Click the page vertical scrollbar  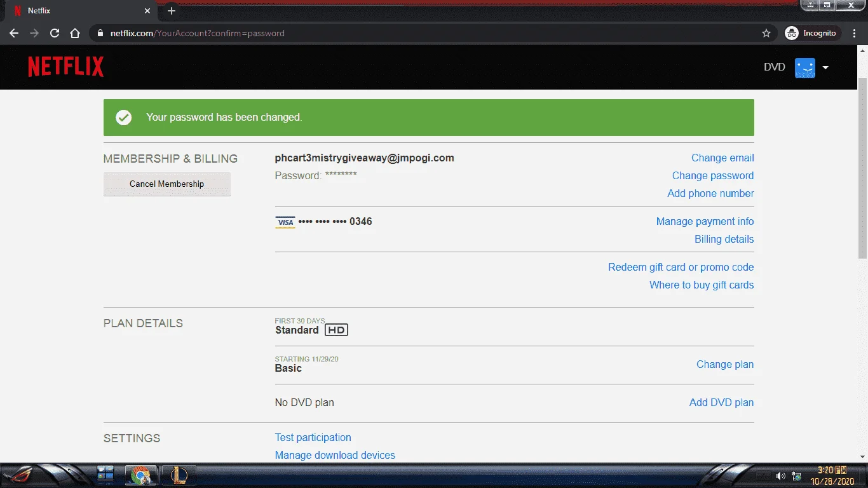pos(862,168)
